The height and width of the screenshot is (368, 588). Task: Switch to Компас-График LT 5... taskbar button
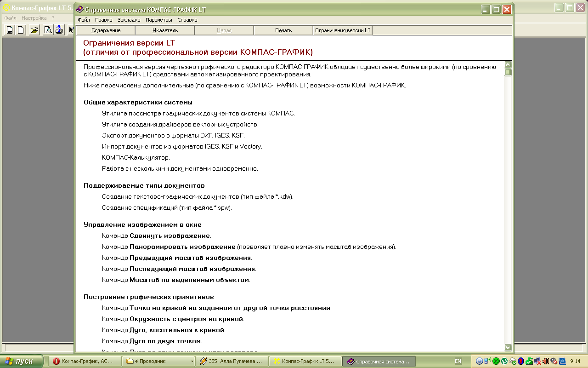[306, 362]
